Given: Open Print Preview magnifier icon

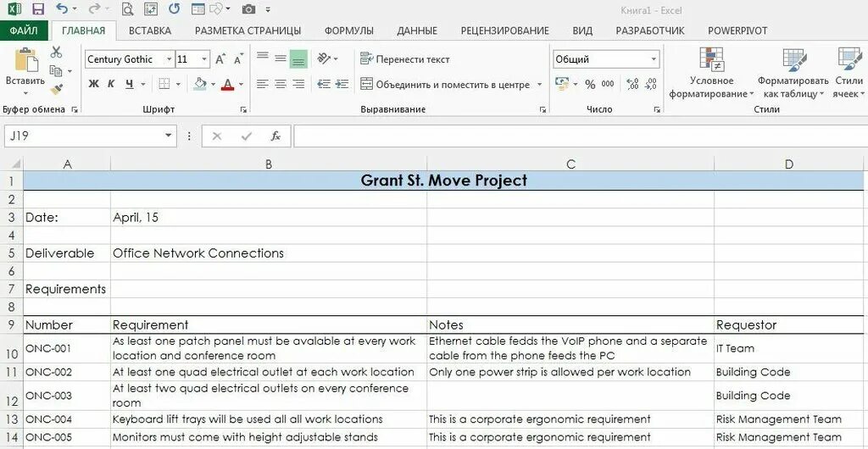Looking at the screenshot, I should point(127,8).
